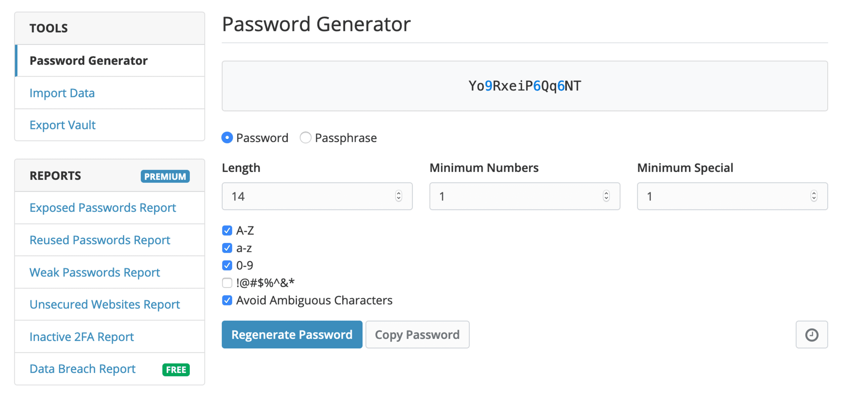Uncheck Avoid Ambiguous Characters
Screen dimensions: 868x407
pyautogui.click(x=227, y=300)
